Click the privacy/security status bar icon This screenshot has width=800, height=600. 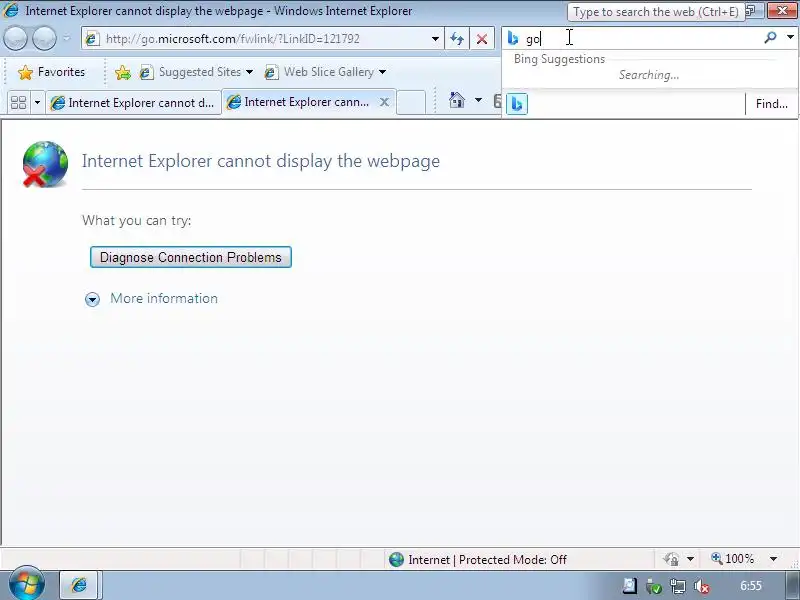(671, 559)
